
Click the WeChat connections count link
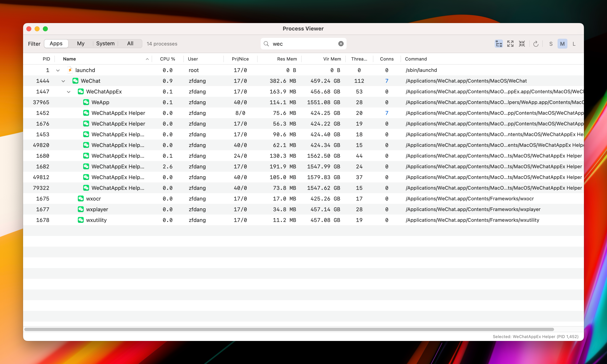[387, 81]
